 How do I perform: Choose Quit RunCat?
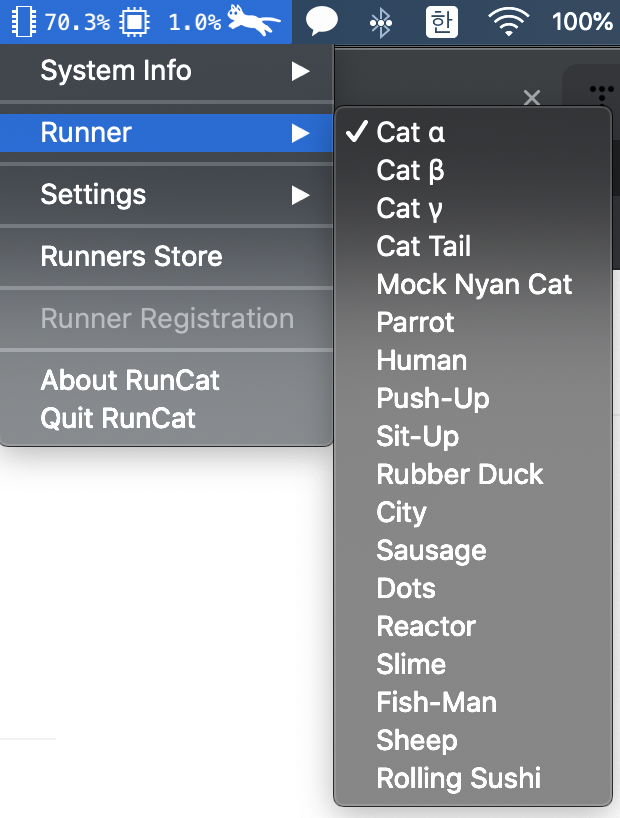coord(166,418)
